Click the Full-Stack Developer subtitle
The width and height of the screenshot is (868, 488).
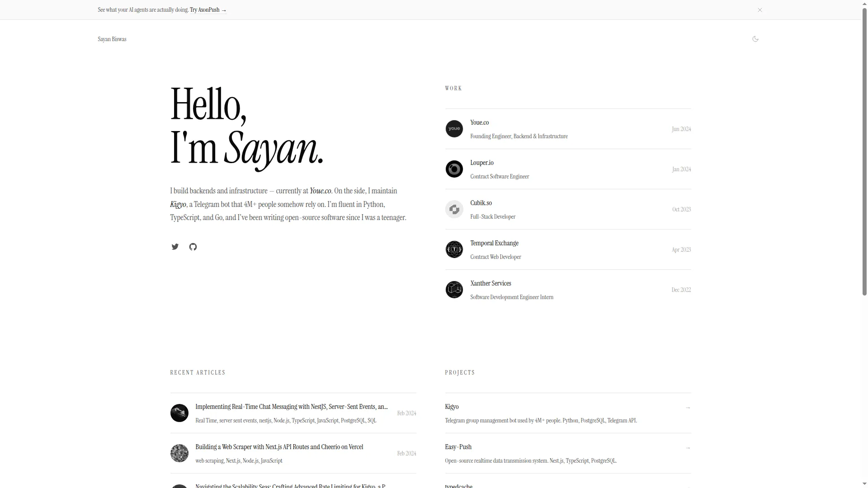pos(493,217)
